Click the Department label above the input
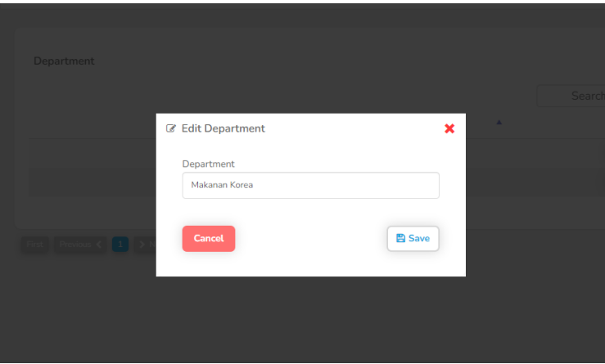 point(208,164)
